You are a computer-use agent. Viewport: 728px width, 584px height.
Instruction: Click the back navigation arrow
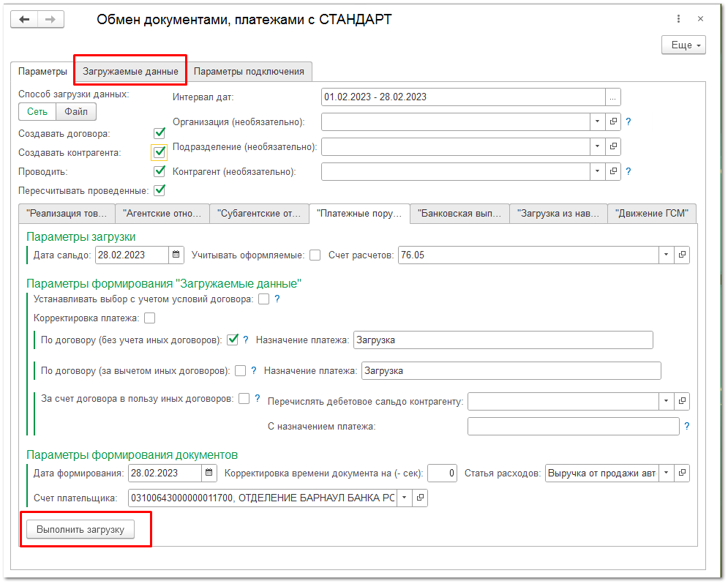[x=24, y=20]
